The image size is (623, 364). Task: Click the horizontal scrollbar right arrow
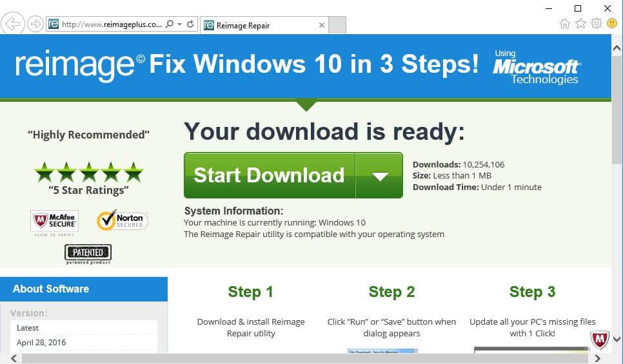coord(597,358)
